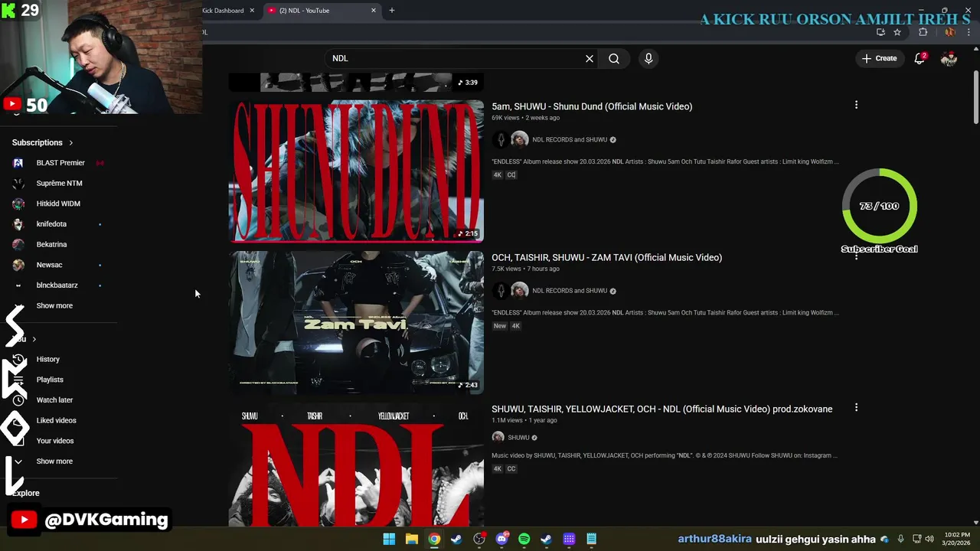Screen dimensions: 980x551
Task: Click the NDL RECORDS avatar under Shunu Dund
Action: 501,139
